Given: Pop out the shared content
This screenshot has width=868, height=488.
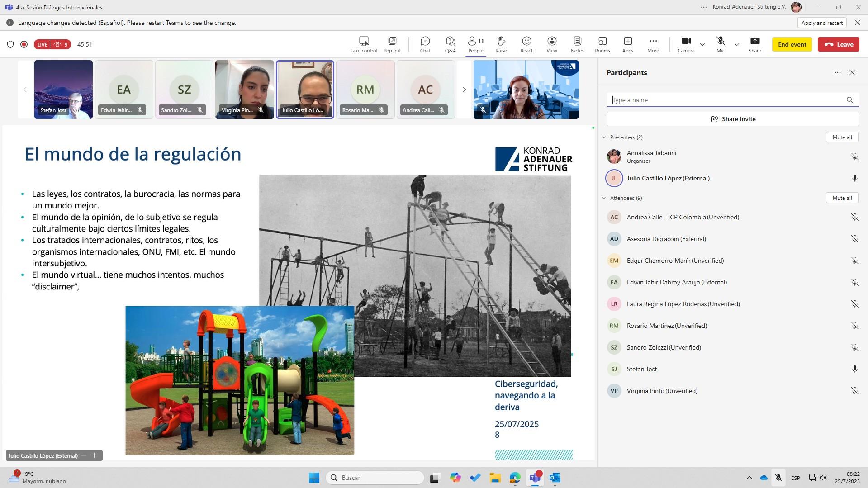Looking at the screenshot, I should [x=392, y=44].
